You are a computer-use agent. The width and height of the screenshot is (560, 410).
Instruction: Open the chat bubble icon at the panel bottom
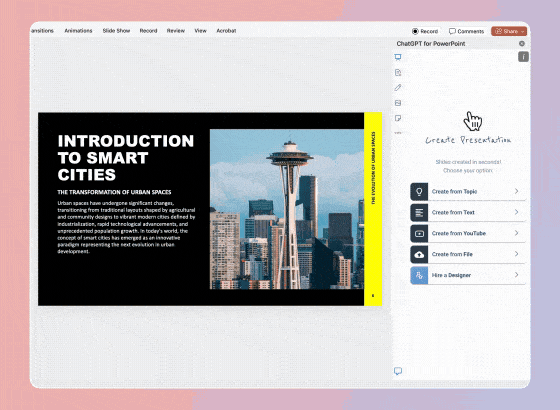pos(398,371)
